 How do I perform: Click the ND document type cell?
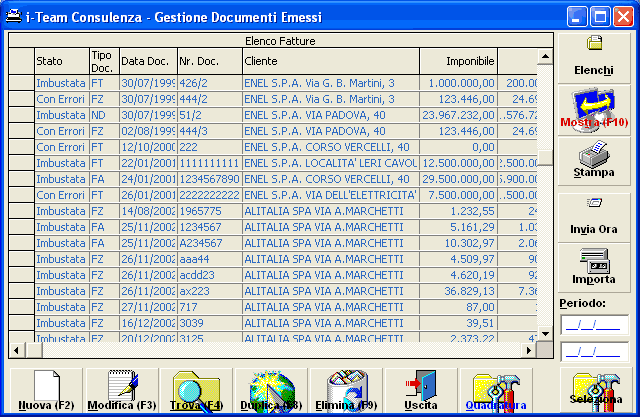(104, 115)
